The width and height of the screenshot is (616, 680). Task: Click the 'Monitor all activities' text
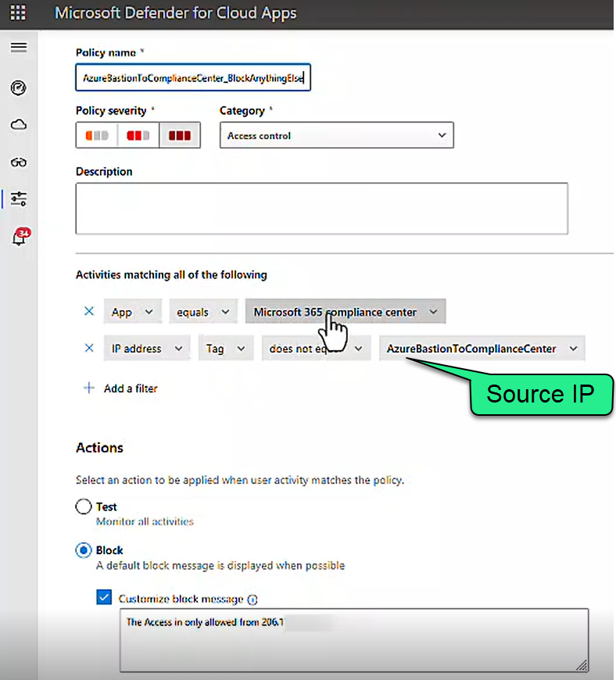tap(145, 521)
